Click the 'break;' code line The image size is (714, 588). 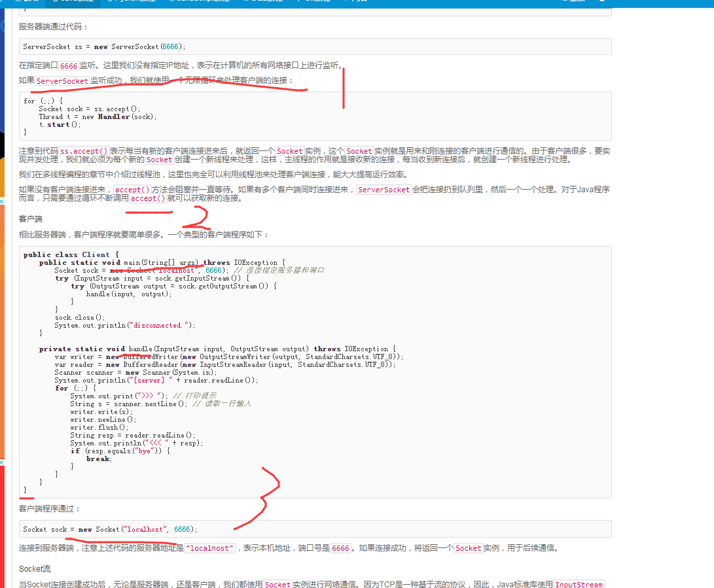click(x=99, y=458)
